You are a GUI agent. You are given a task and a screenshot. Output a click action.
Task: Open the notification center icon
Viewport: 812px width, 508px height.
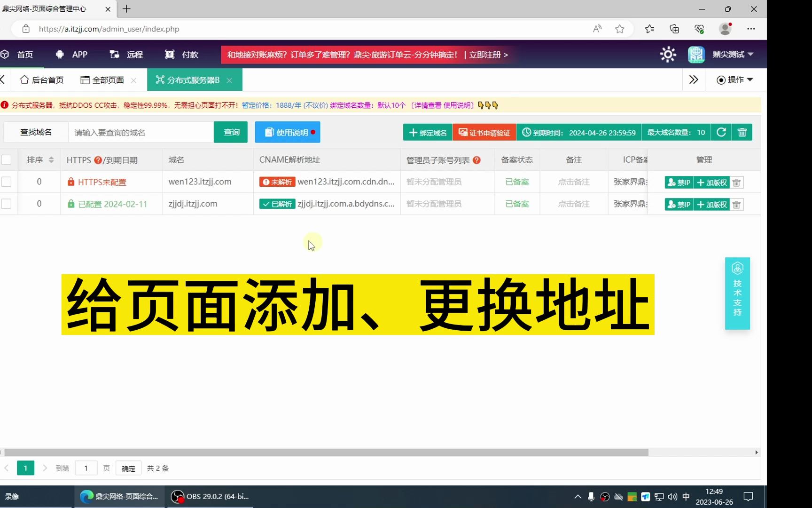(x=748, y=497)
